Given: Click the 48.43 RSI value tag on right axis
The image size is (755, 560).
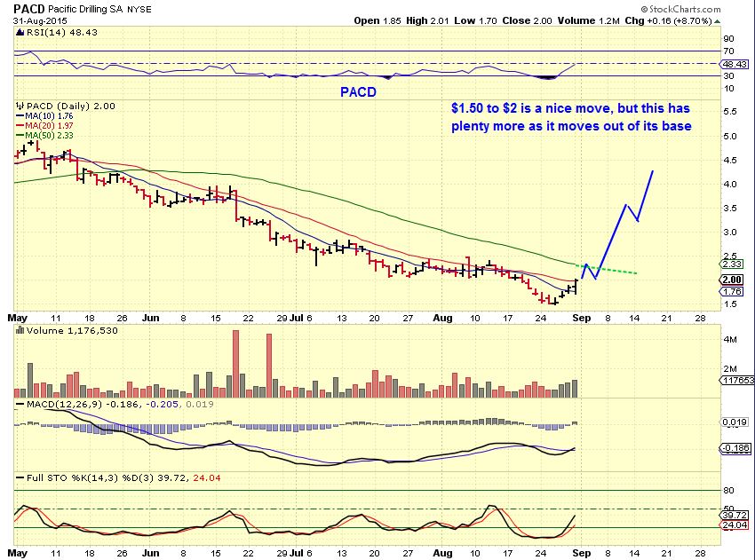Looking at the screenshot, I should 735,64.
